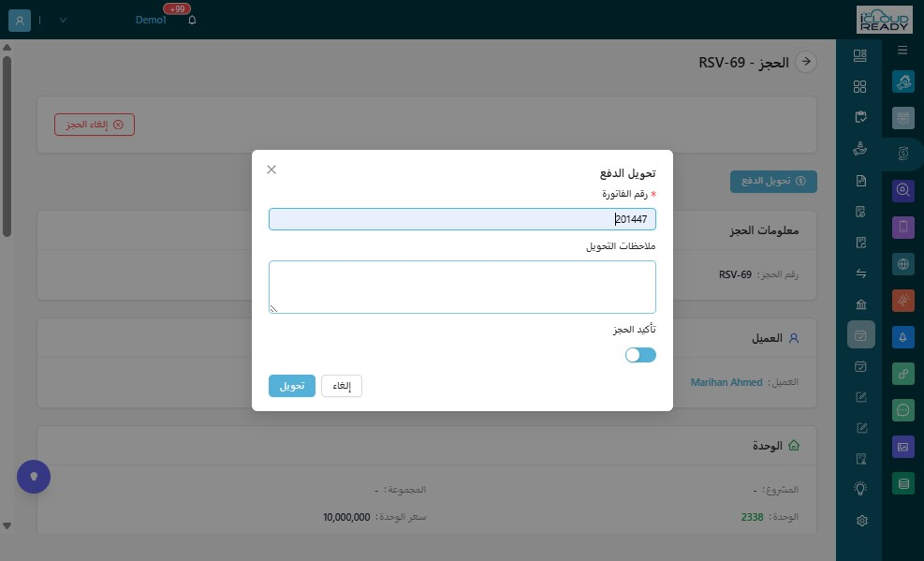Open the unit 2338 link
Viewport: 924px width, 561px height.
(x=752, y=517)
